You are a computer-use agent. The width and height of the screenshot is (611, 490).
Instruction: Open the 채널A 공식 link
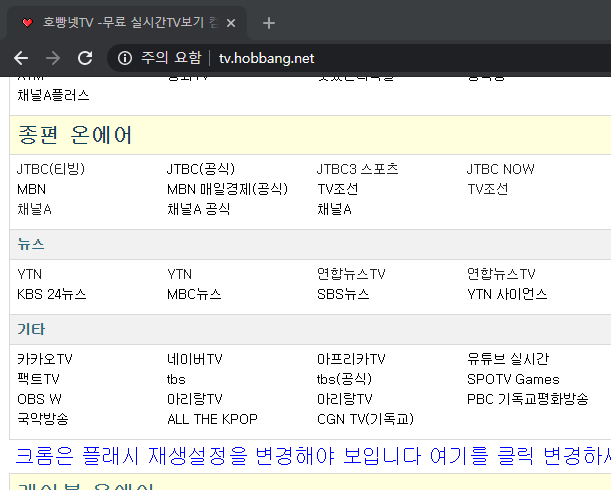point(199,209)
